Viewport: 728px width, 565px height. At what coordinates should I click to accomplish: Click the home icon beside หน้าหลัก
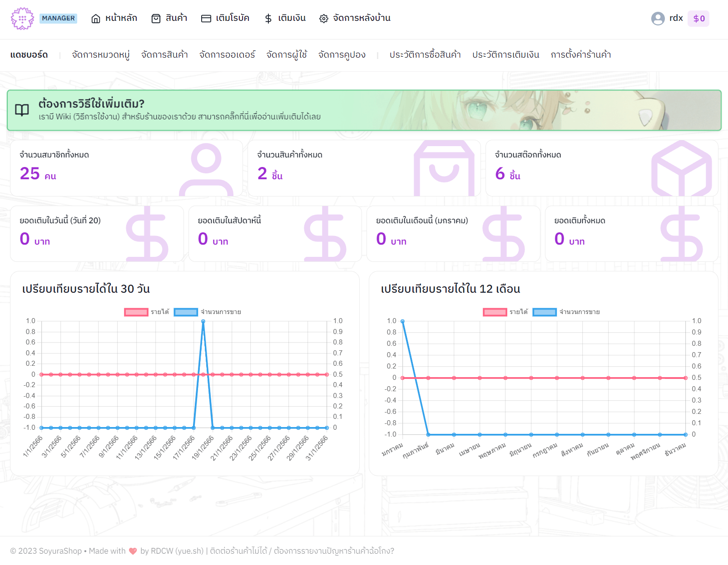pyautogui.click(x=96, y=19)
